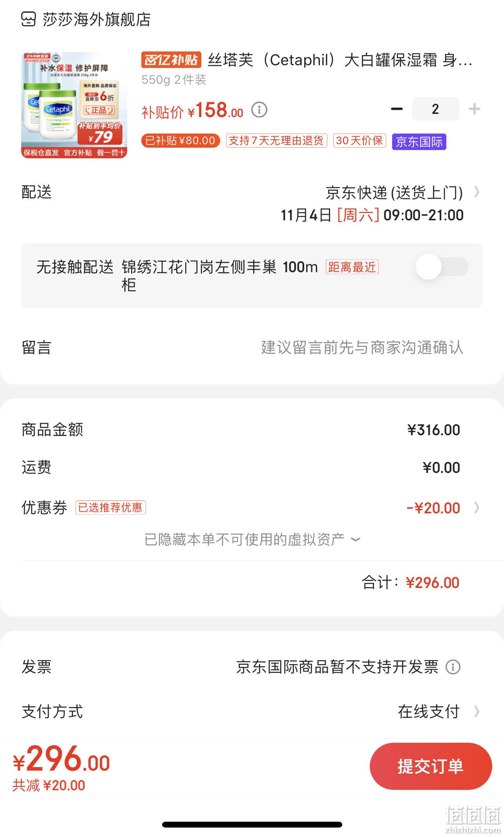Expand 已隐藏本单不可使用的虚拟资产 section
The image size is (504, 837).
252,539
